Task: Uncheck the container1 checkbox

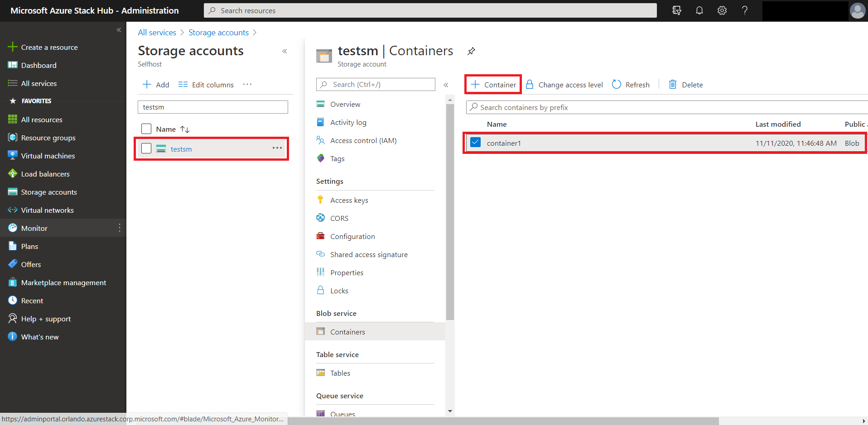Action: click(x=475, y=143)
